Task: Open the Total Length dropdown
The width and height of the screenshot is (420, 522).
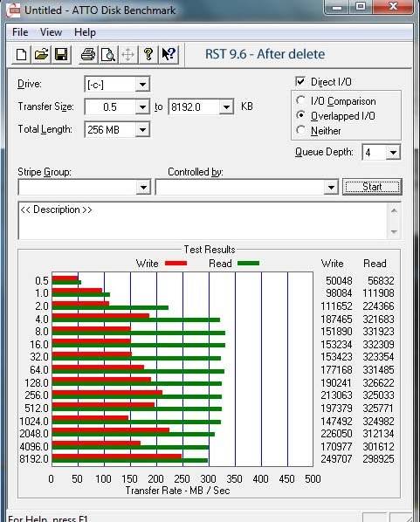Action: coord(142,129)
